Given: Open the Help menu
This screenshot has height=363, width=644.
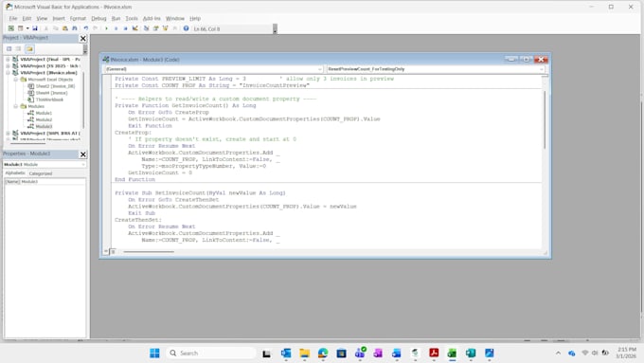Looking at the screenshot, I should [x=195, y=19].
